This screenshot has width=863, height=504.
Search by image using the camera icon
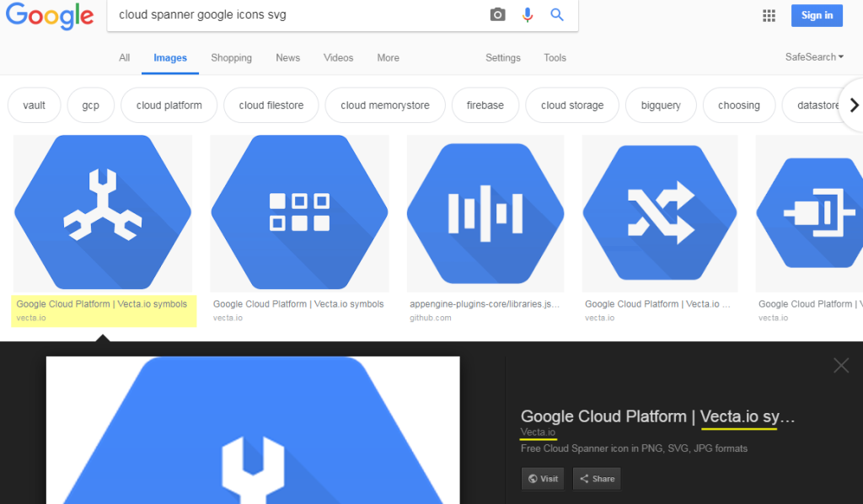(497, 15)
